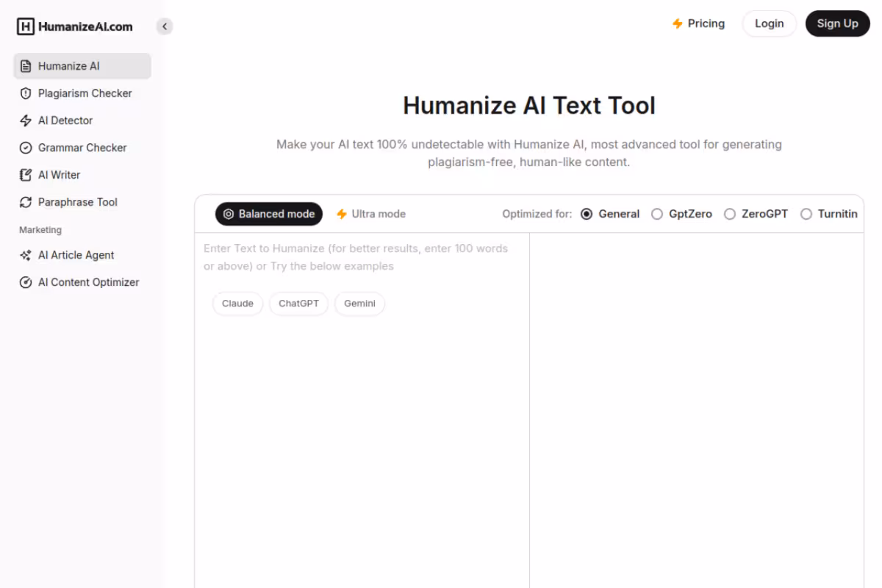
Task: Switch to Balanced mode
Action: click(269, 214)
